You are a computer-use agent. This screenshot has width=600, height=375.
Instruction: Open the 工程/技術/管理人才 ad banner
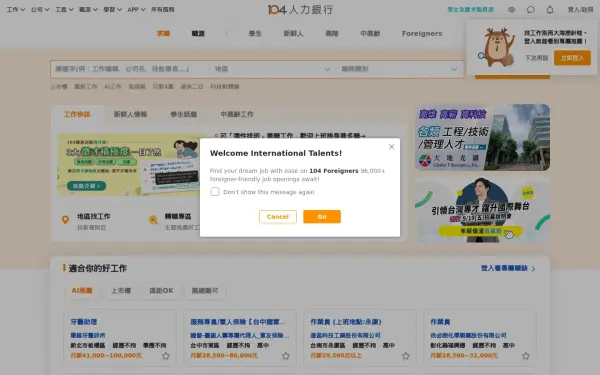coord(483,137)
